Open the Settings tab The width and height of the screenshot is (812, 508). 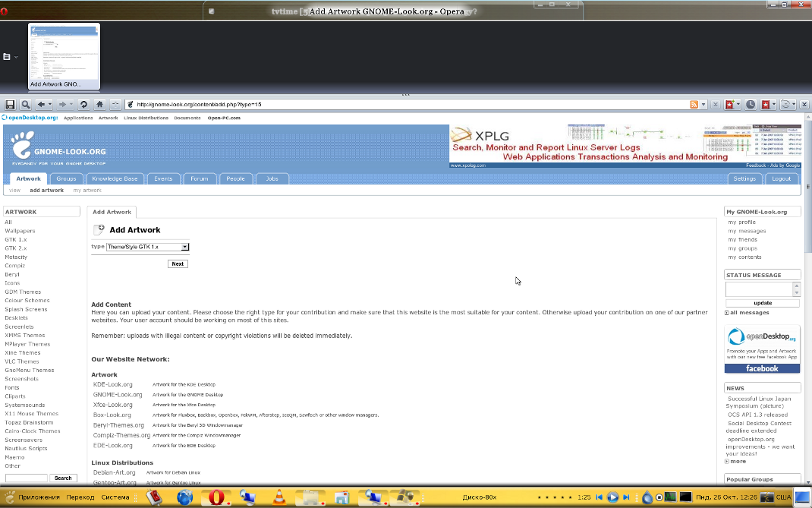(744, 178)
